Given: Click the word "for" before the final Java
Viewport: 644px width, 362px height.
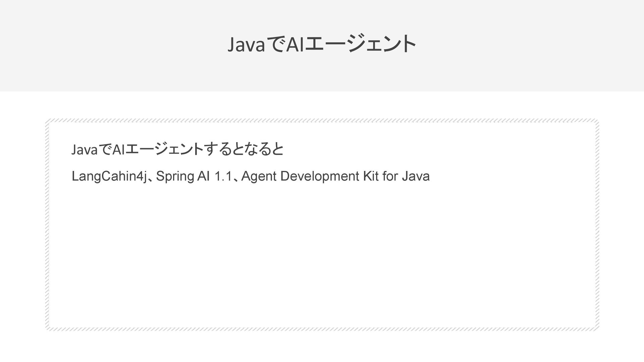Looking at the screenshot, I should pos(390,176).
